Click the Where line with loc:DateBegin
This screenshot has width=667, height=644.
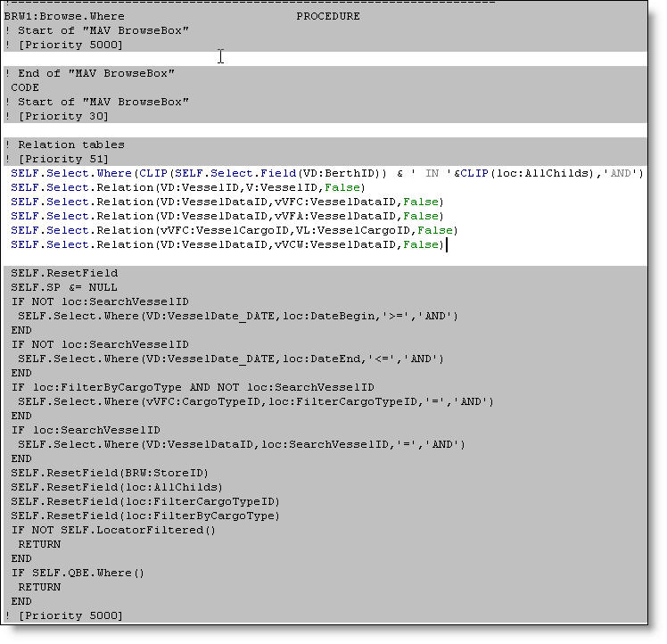237,316
